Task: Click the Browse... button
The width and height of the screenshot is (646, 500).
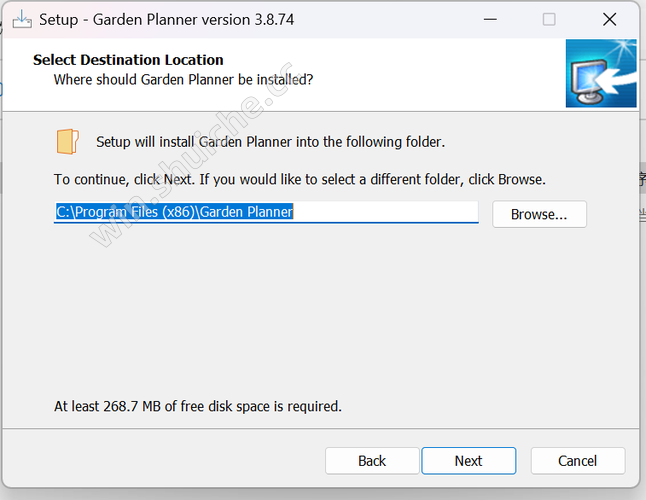Action: tap(539, 214)
